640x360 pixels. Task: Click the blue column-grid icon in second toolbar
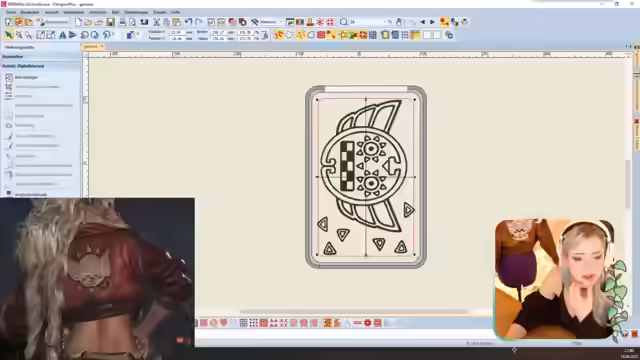[x=373, y=35]
